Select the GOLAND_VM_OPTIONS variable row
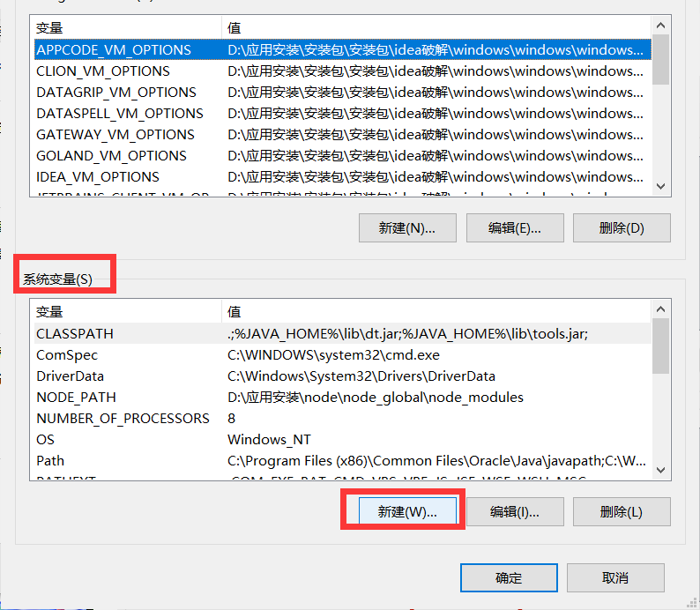700x610 pixels. pyautogui.click(x=342, y=156)
